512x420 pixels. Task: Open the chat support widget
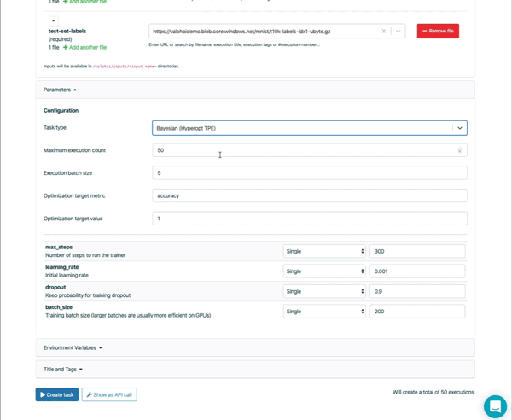(494, 405)
